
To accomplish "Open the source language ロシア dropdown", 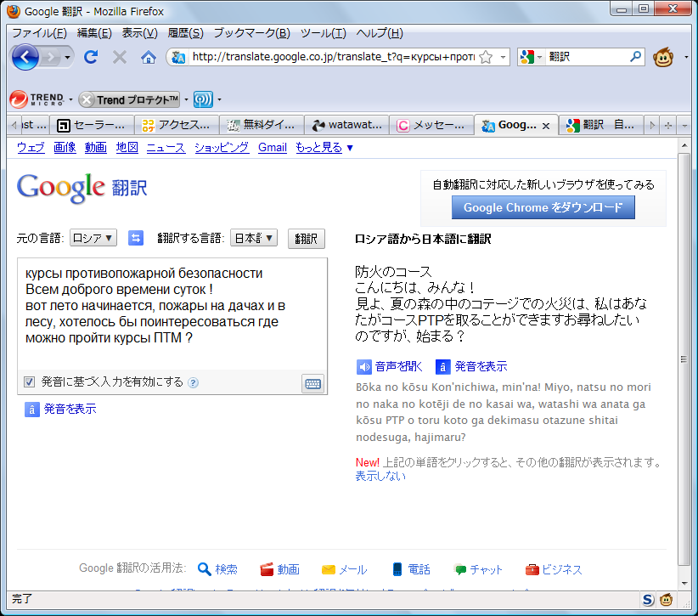I will 93,238.
